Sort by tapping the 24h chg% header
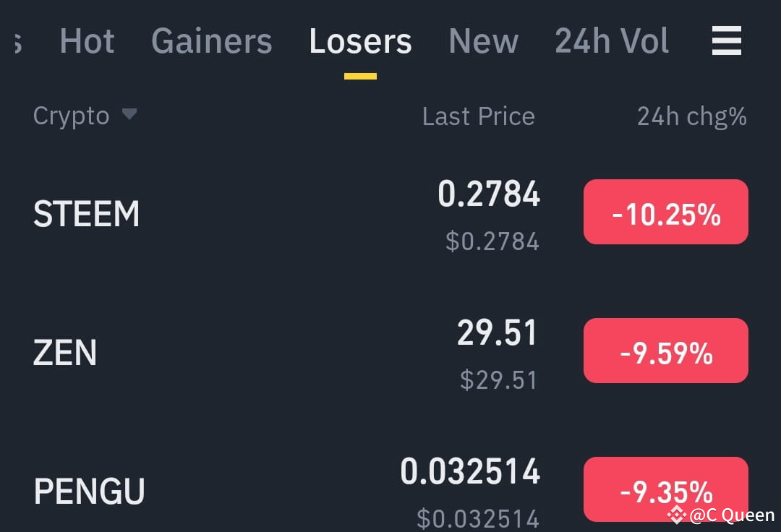The height and width of the screenshot is (532, 781). coord(691,115)
